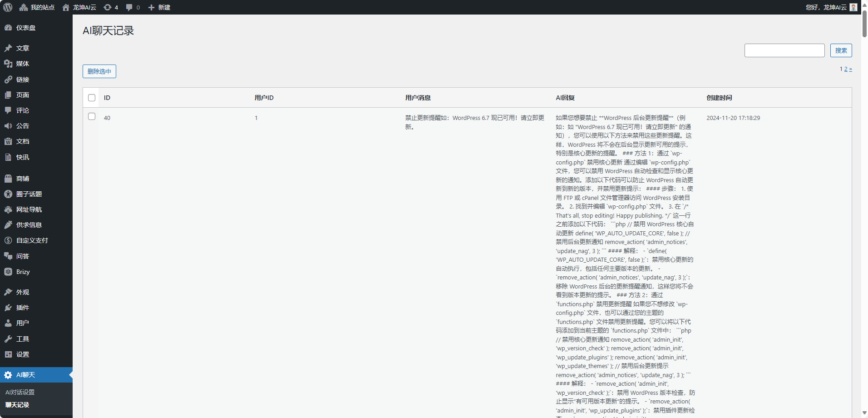This screenshot has width=868, height=418.
Task: Click the 用户ID column header
Action: (x=264, y=98)
